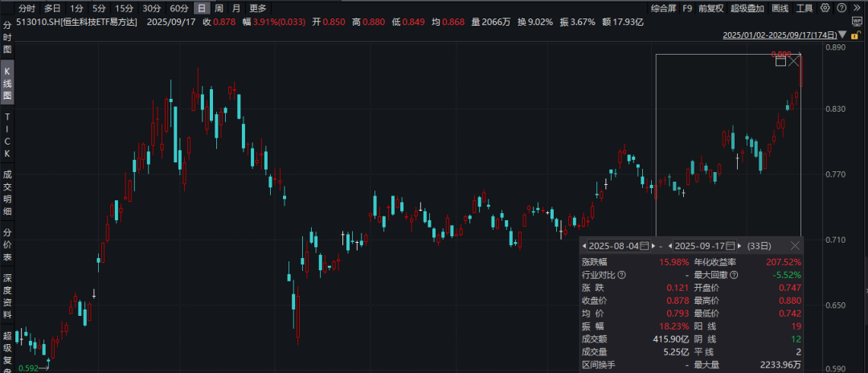The height and width of the screenshot is (373, 868).
Task: Open start date 2025-08-04 calendar icon
Action: tap(645, 246)
